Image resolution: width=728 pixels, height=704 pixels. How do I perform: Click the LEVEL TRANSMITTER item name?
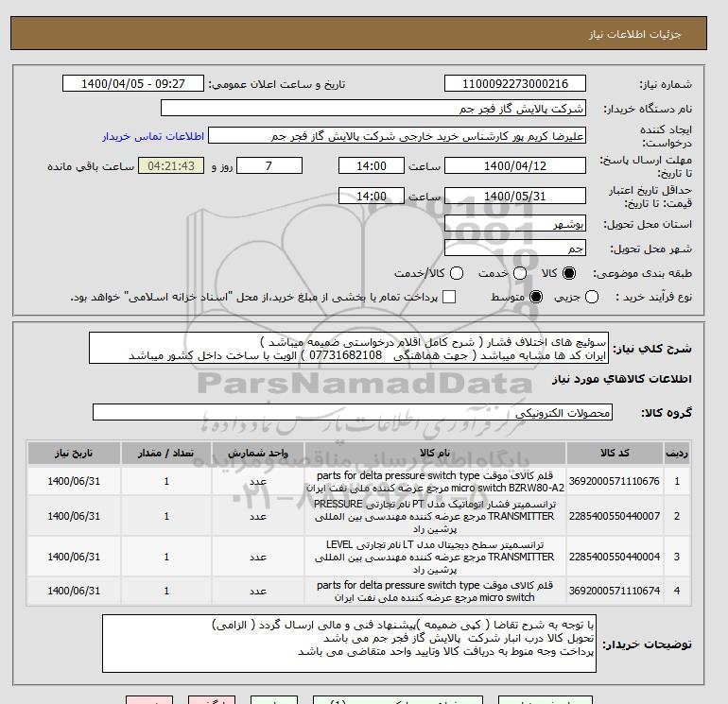pos(435,557)
